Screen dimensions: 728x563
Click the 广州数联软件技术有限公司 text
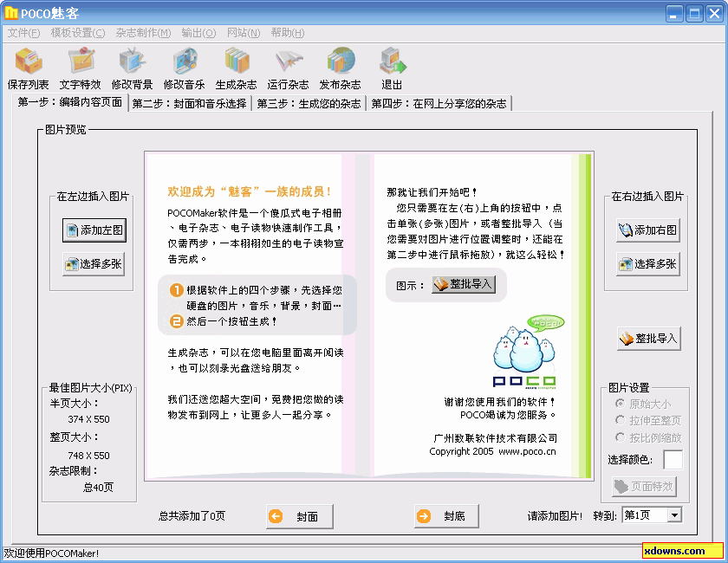tap(495, 437)
